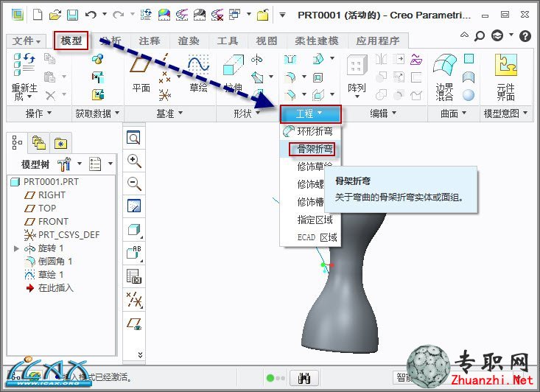This screenshot has width=540, height=392.
Task: Expand the 旋转 1 tree node
Action: (x=16, y=248)
